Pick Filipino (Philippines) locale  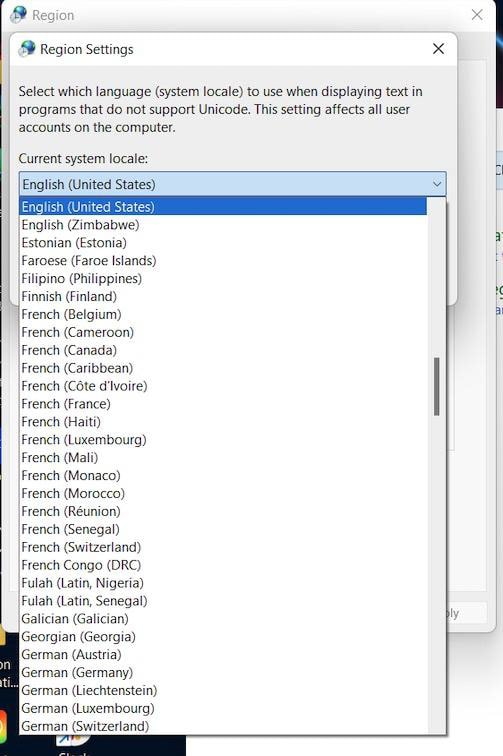223,279
